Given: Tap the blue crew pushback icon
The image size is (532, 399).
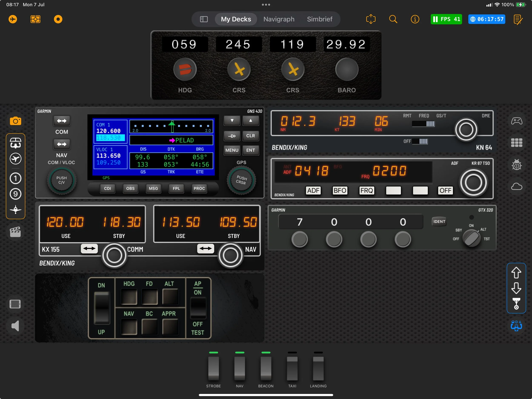Looking at the screenshot, I should [x=516, y=326].
